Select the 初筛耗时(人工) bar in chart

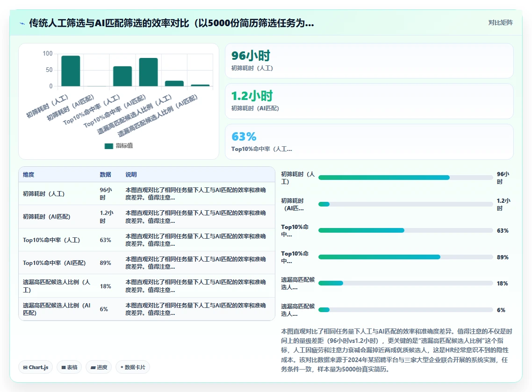click(x=71, y=71)
